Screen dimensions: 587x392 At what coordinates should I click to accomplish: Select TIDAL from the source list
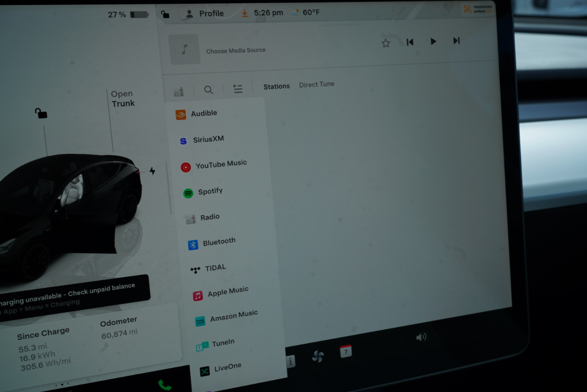(209, 269)
